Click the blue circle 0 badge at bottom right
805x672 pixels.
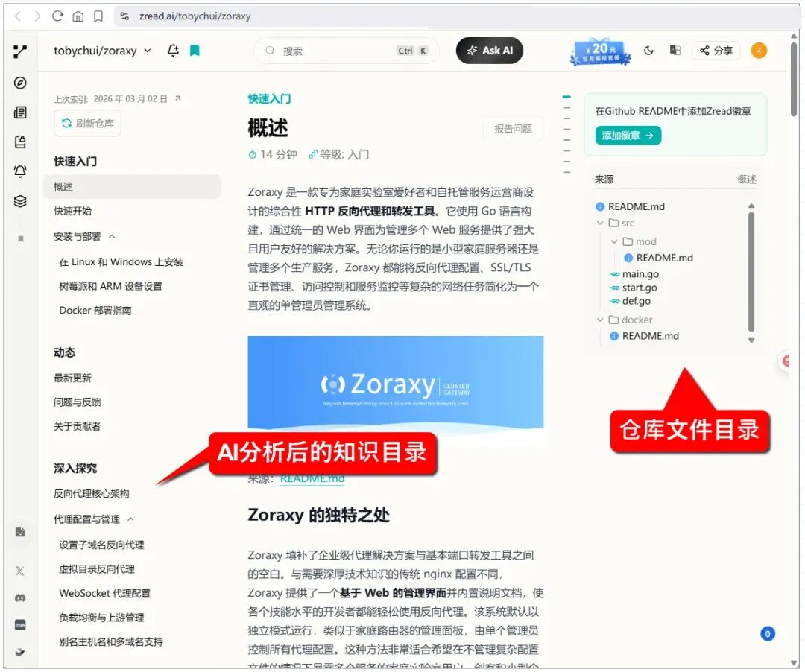[768, 633]
